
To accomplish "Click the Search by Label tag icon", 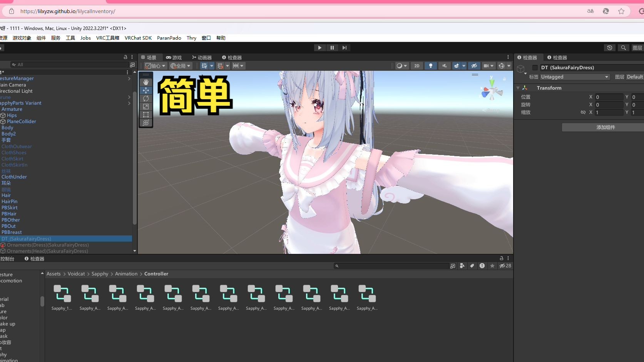I will pos(472,266).
